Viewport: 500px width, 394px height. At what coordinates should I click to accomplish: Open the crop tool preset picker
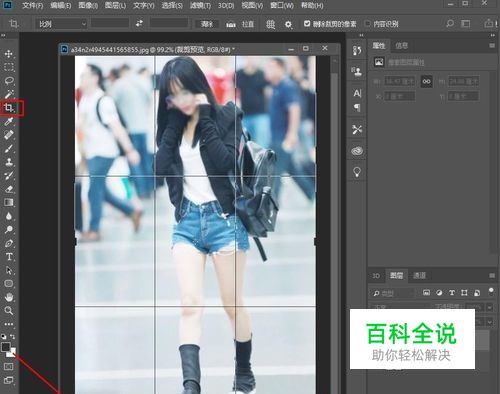point(14,24)
